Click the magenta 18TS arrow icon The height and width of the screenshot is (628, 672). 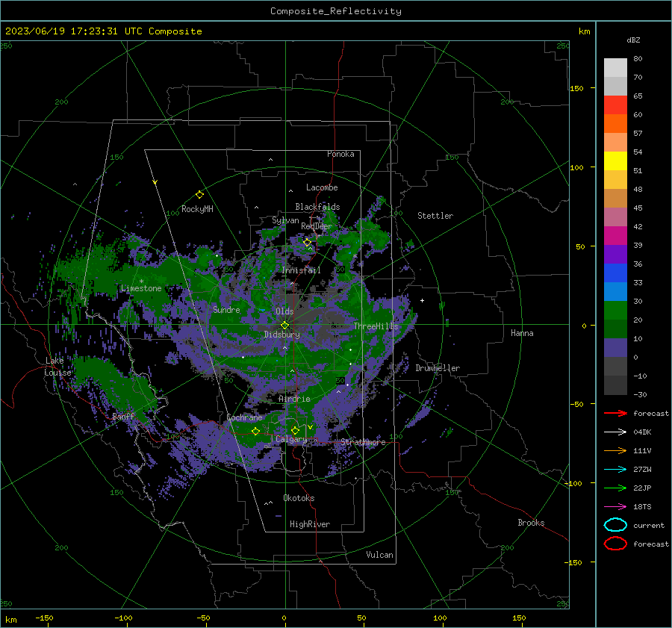(x=615, y=507)
